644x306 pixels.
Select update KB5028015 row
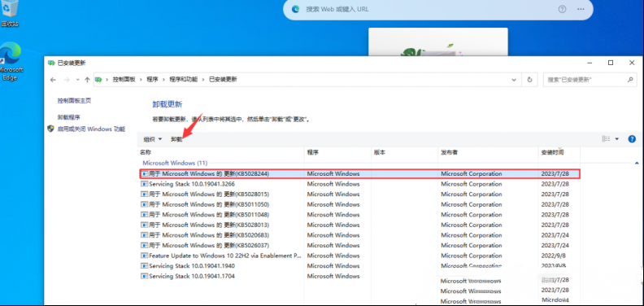click(x=359, y=195)
